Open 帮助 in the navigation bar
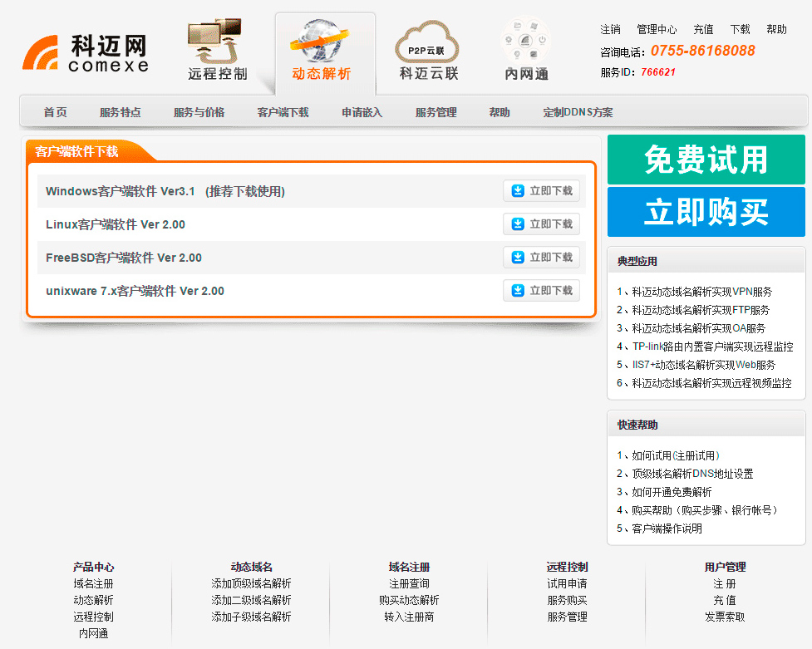 500,112
